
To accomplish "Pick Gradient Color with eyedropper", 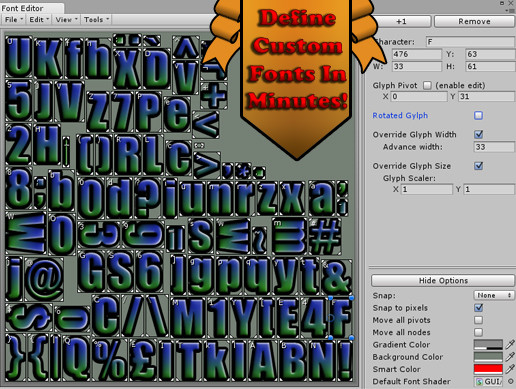I will point(510,345).
